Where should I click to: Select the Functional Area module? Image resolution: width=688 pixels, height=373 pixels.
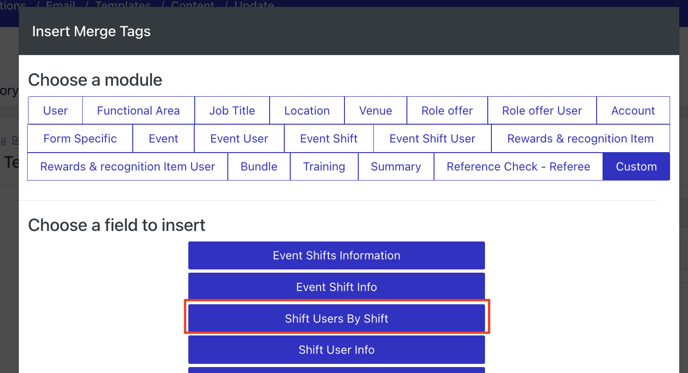click(x=138, y=111)
